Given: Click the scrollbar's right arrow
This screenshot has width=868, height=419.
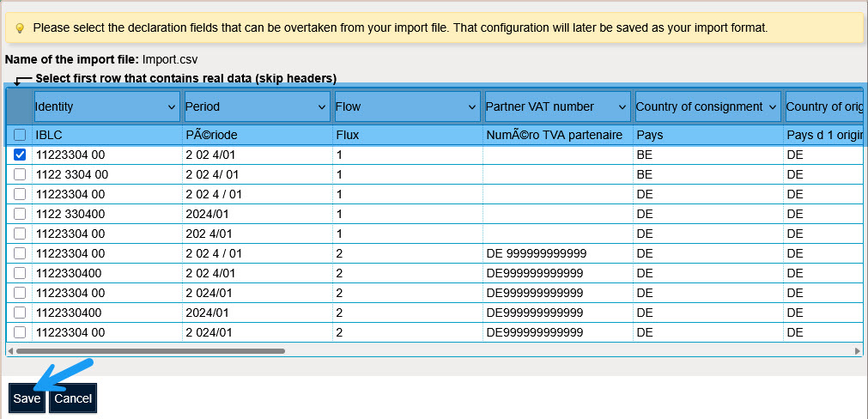Looking at the screenshot, I should click(858, 351).
